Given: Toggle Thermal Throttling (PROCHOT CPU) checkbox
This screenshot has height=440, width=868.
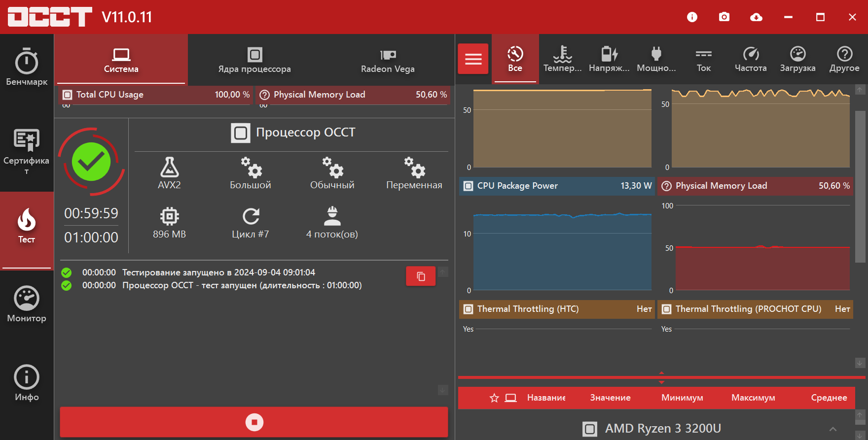Looking at the screenshot, I should click(x=667, y=309).
